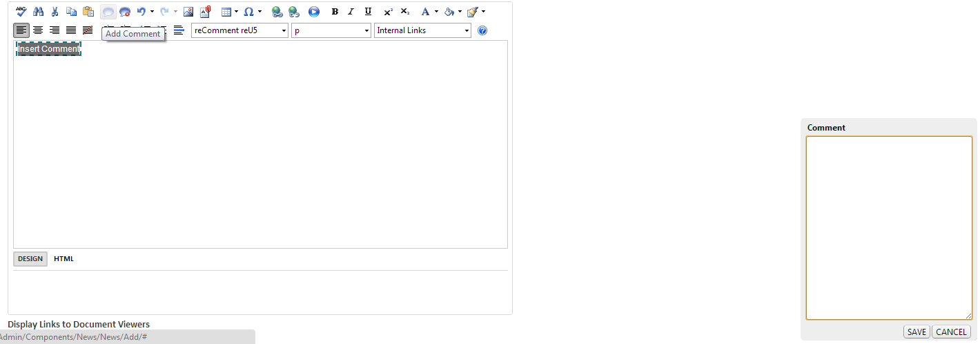The height and width of the screenshot is (344, 980).
Task: Apply superscript formatting
Action: (x=389, y=12)
